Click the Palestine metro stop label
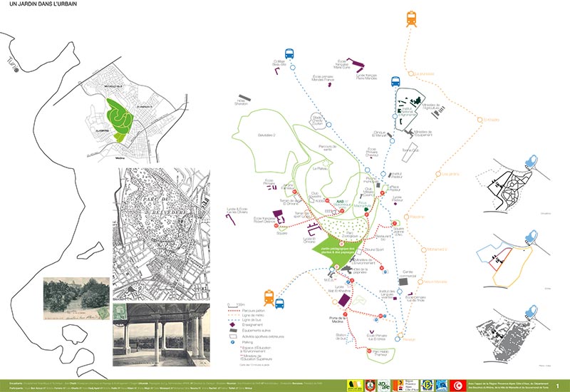Screen dimensions: 570x392 pos(418,217)
